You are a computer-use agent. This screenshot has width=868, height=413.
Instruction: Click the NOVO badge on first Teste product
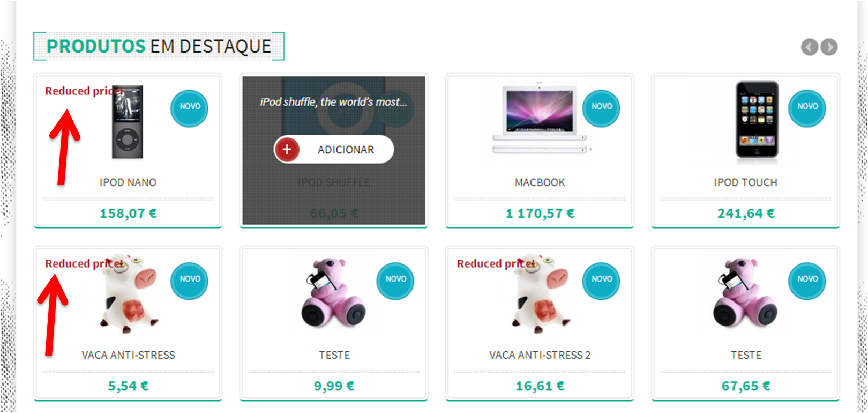pyautogui.click(x=395, y=281)
